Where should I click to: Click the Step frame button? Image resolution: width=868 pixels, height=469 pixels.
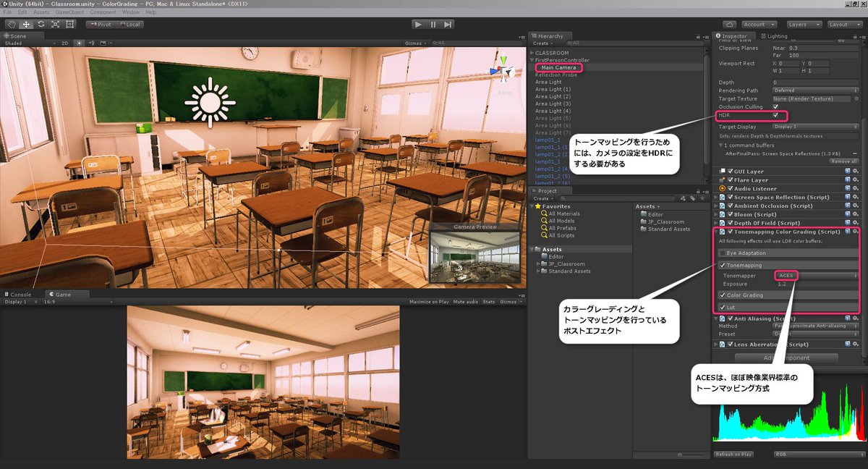448,25
